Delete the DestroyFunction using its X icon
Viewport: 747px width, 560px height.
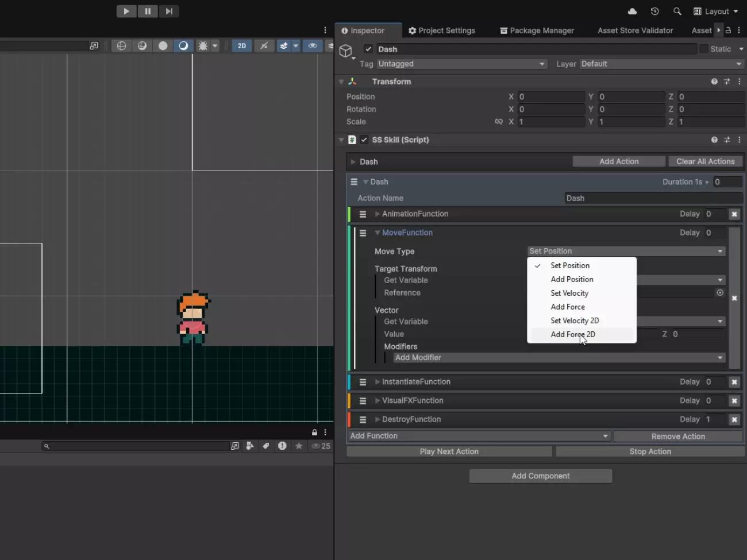(734, 420)
